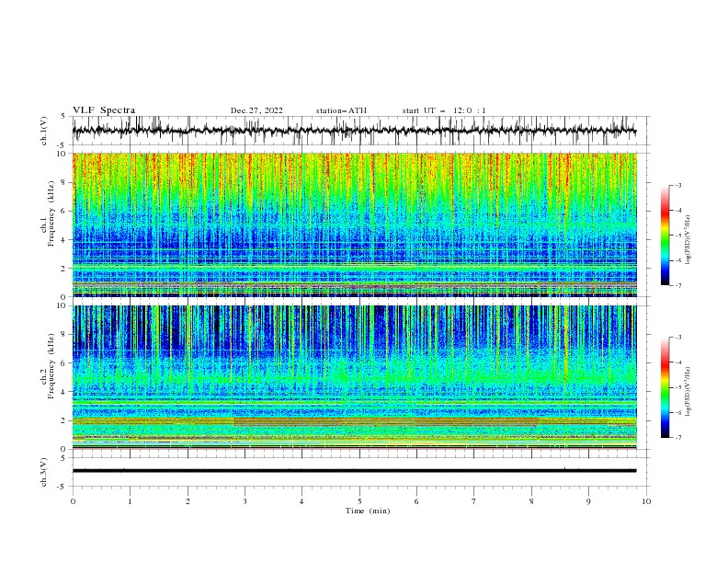Click time axis tick label "3"
The height and width of the screenshot is (563, 728).
tap(245, 501)
